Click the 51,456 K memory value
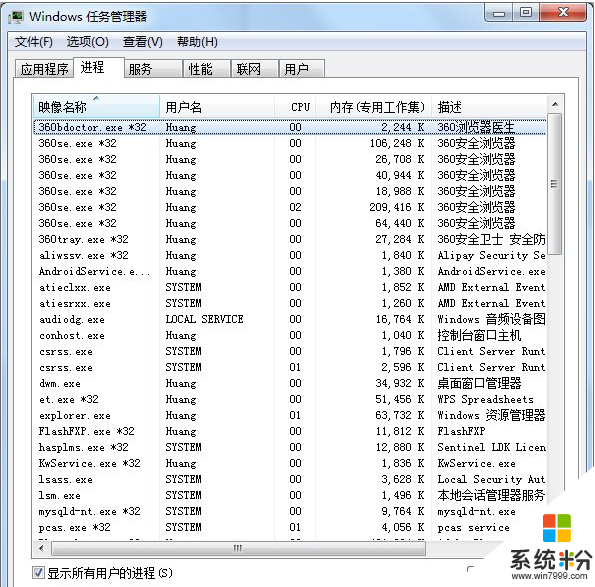The width and height of the screenshot is (595, 587). point(400,399)
